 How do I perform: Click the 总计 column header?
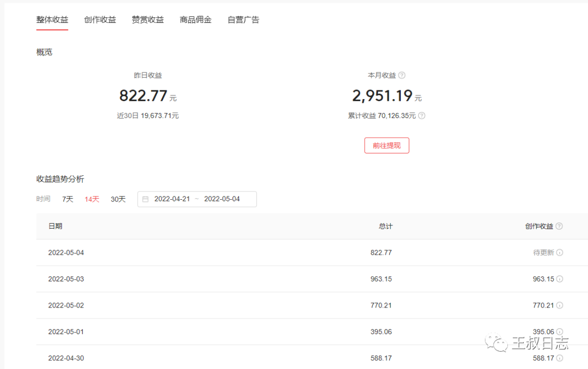[x=385, y=226]
